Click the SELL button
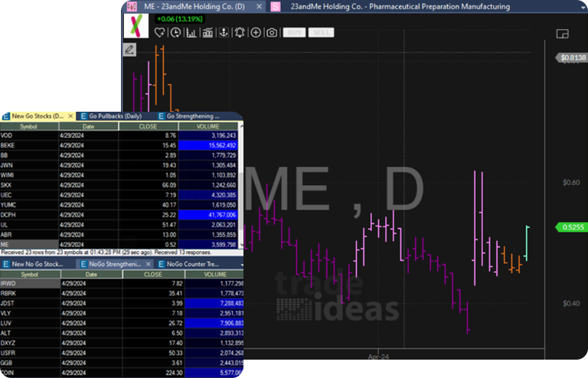 (x=321, y=33)
